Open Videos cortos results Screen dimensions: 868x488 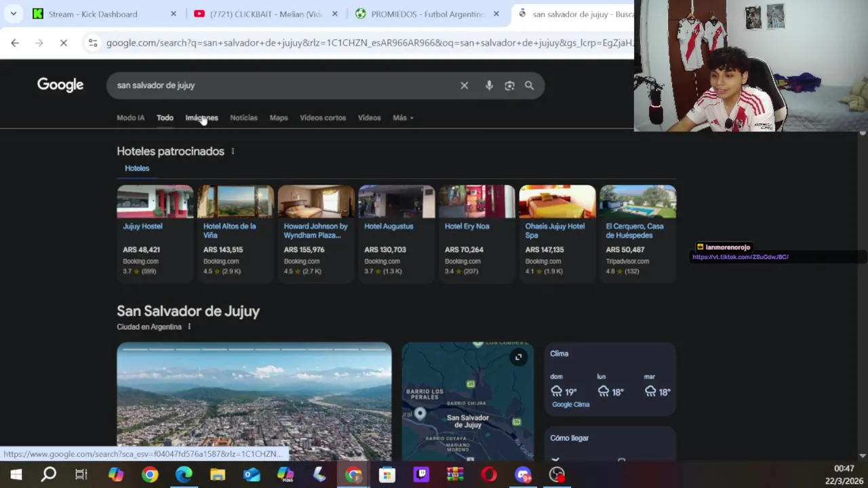[323, 118]
